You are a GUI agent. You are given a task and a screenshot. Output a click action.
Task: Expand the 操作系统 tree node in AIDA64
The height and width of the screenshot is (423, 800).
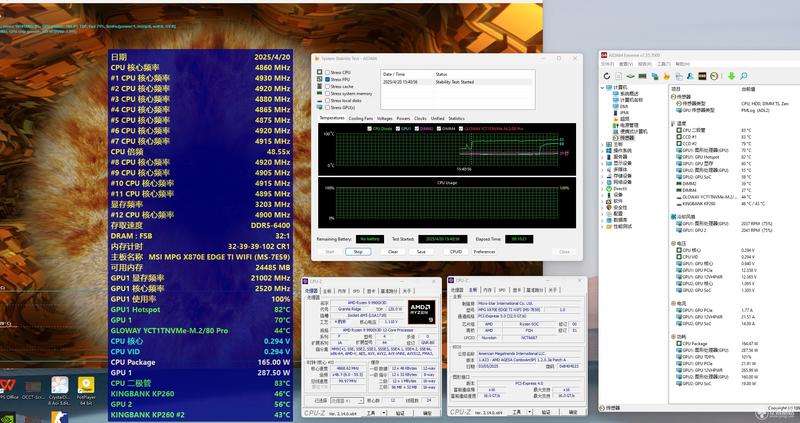coord(602,151)
